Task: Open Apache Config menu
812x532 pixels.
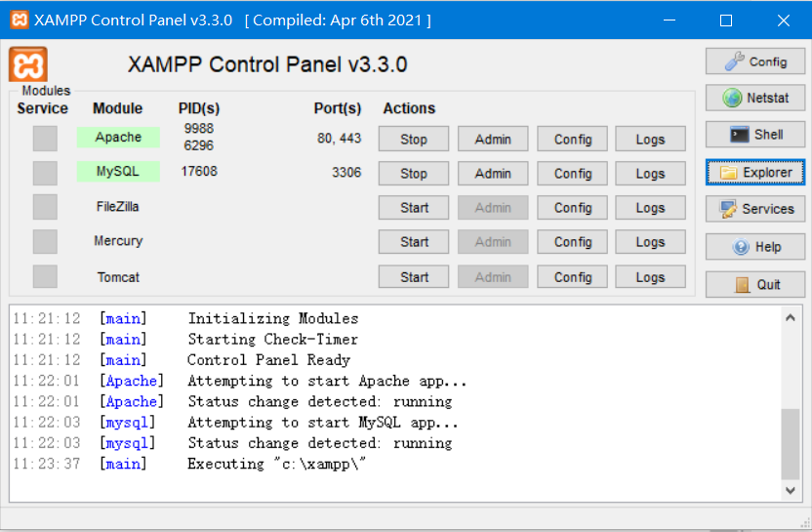Action: point(572,139)
